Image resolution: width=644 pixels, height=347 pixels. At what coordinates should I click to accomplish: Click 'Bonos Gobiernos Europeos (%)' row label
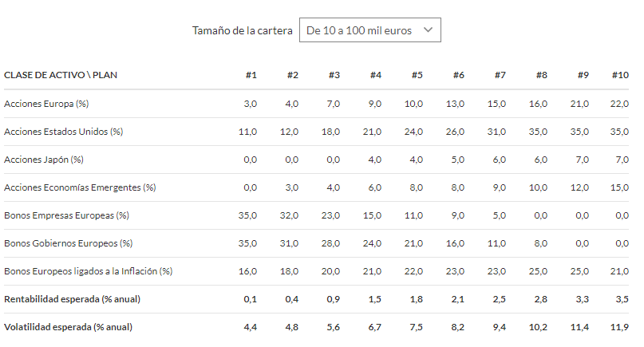coord(68,243)
